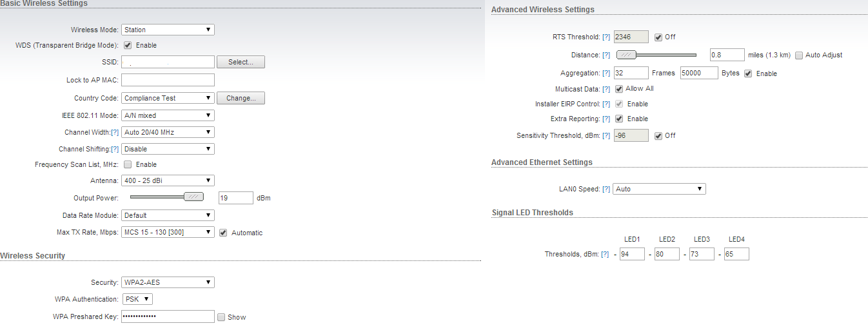Enable the Frequency Scan List checkbox
Viewport: 868px width, 330px height.
tap(128, 165)
